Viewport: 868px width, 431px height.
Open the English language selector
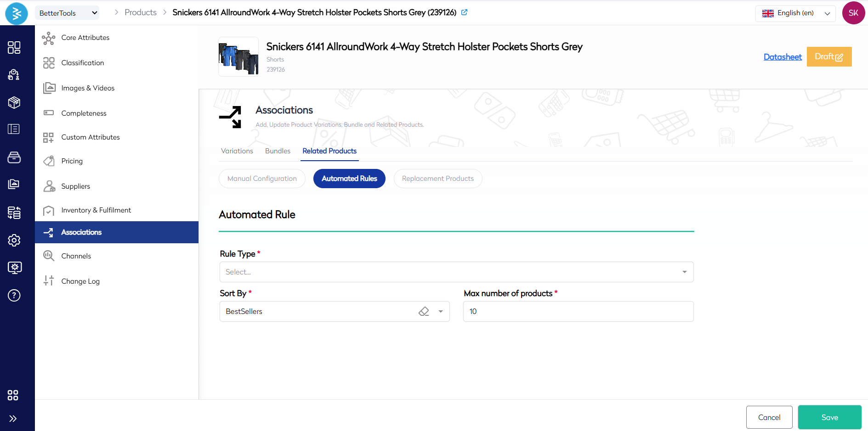pos(795,13)
